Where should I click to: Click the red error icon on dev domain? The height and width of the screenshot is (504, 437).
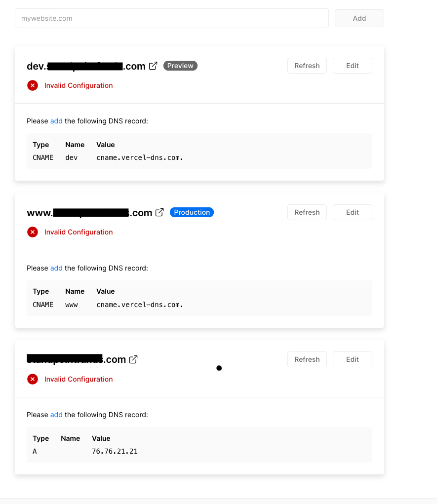(33, 85)
